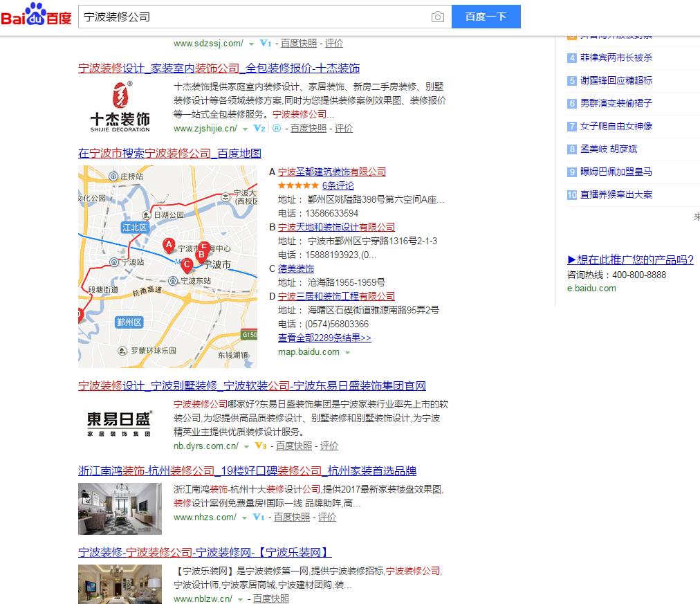Open 东易日盛装饰集团官网 result title
This screenshot has height=604, width=700.
(252, 385)
